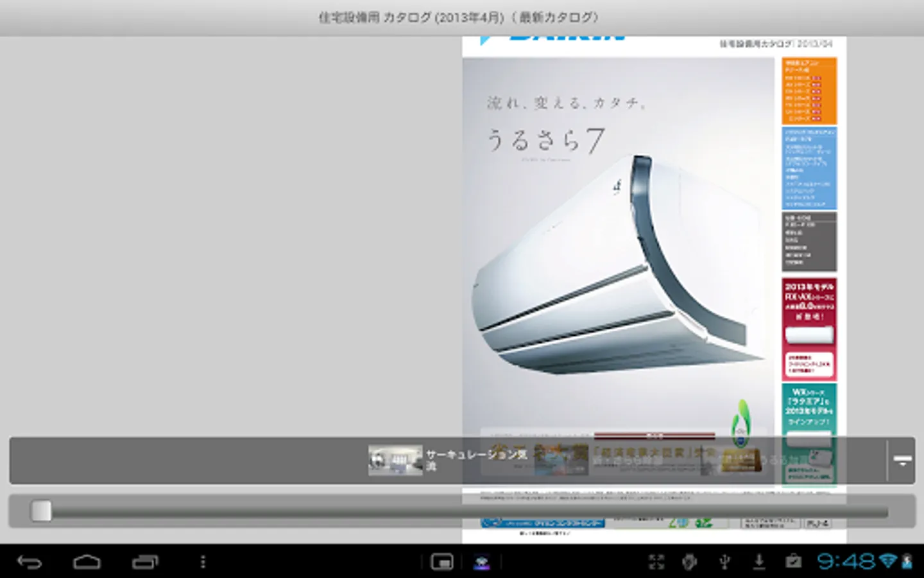The width and height of the screenshot is (924, 578).
Task: Click the catalog title at top
Action: 459,17
